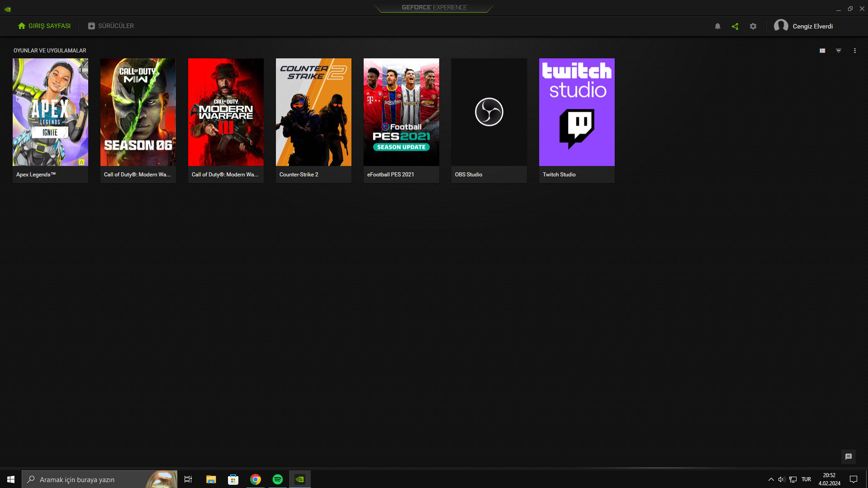This screenshot has width=868, height=488.
Task: Open the filter games options
Action: pos(839,51)
